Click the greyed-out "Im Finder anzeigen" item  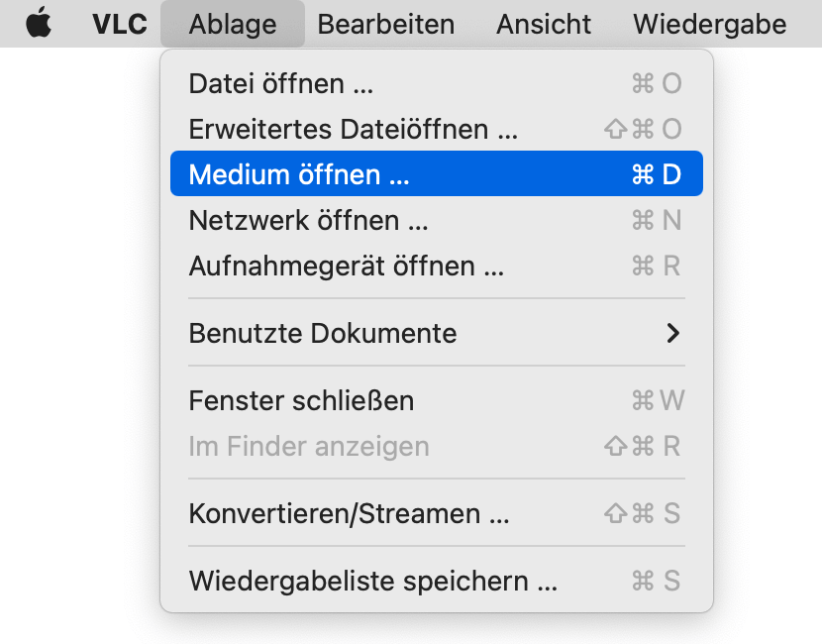(x=308, y=446)
